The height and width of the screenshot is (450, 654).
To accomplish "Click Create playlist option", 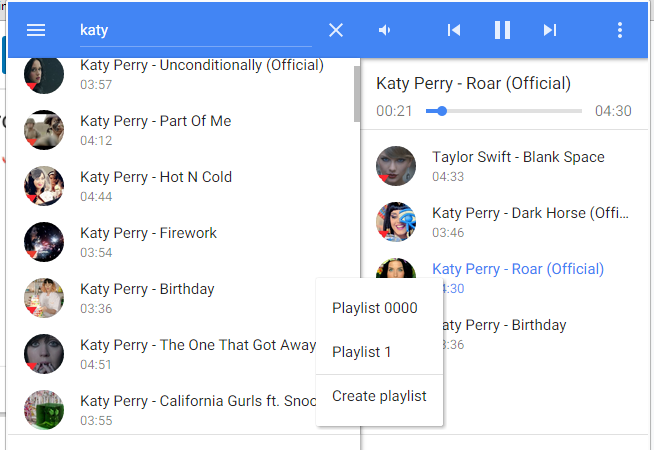I will click(x=379, y=396).
